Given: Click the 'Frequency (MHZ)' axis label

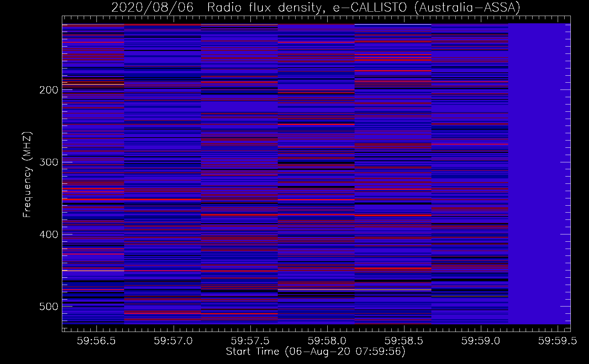Looking at the screenshot, I should (x=27, y=175).
